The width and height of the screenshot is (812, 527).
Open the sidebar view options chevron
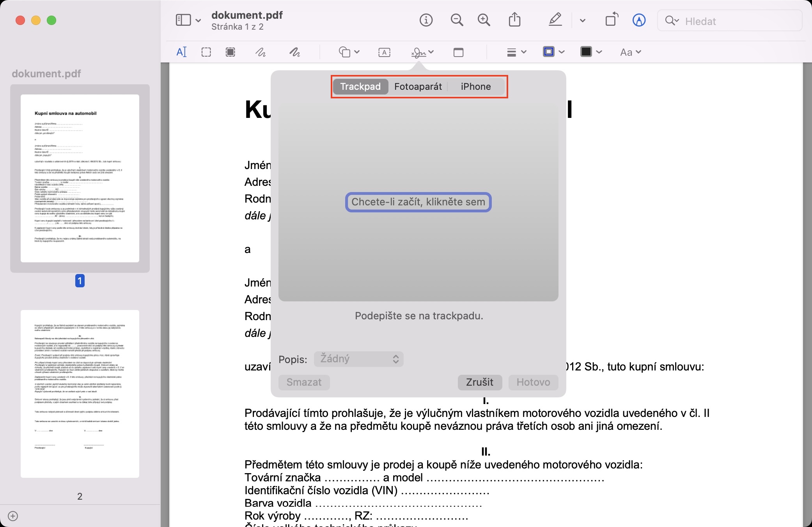[x=198, y=20]
